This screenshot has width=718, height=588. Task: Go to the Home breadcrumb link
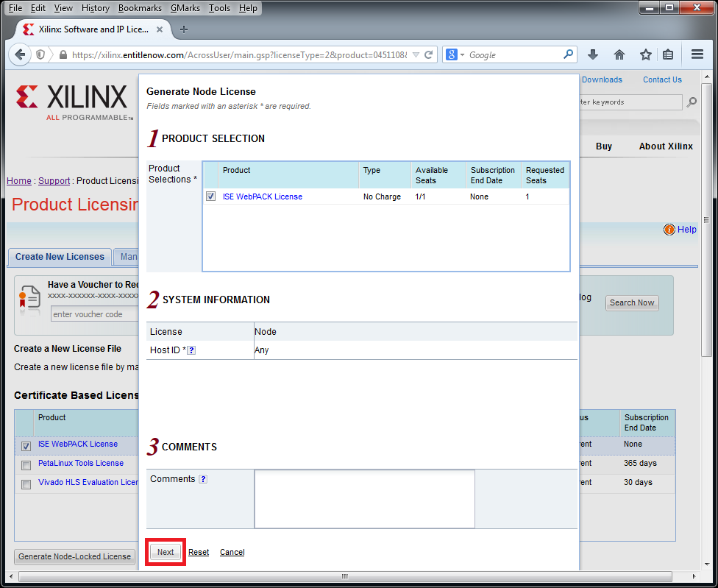(19, 181)
